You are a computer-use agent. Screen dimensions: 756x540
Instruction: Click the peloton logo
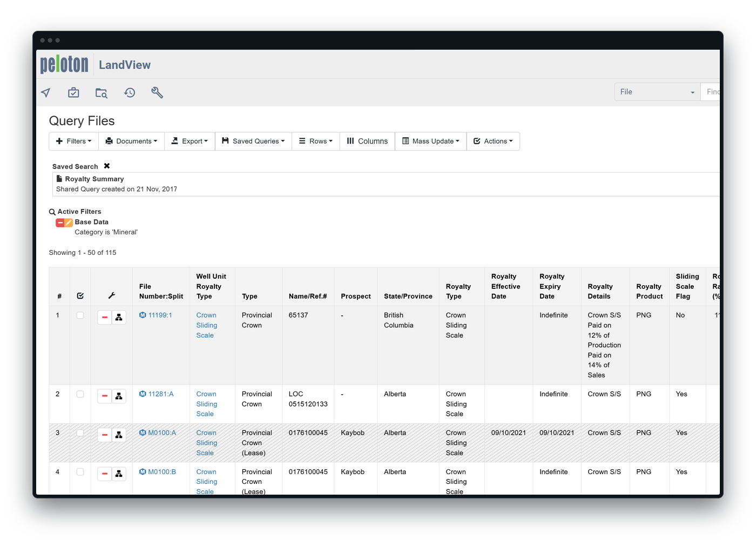64,64
